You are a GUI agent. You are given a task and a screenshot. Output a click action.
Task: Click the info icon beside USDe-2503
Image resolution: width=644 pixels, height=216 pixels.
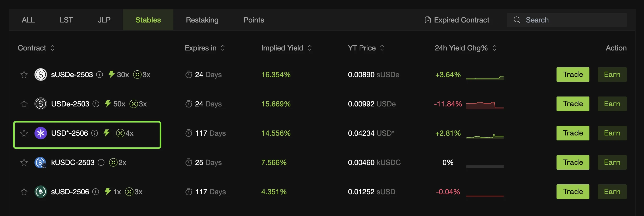pyautogui.click(x=96, y=104)
